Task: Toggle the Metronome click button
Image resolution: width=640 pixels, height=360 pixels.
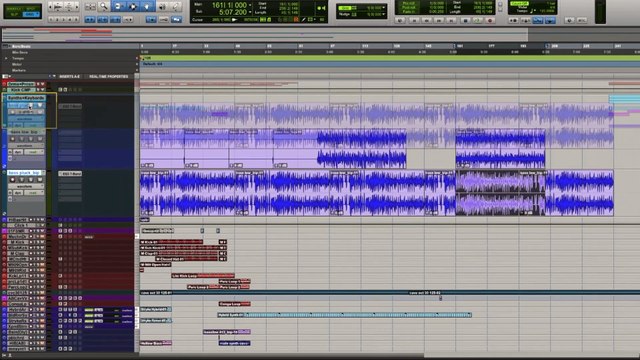Action: [x=526, y=20]
